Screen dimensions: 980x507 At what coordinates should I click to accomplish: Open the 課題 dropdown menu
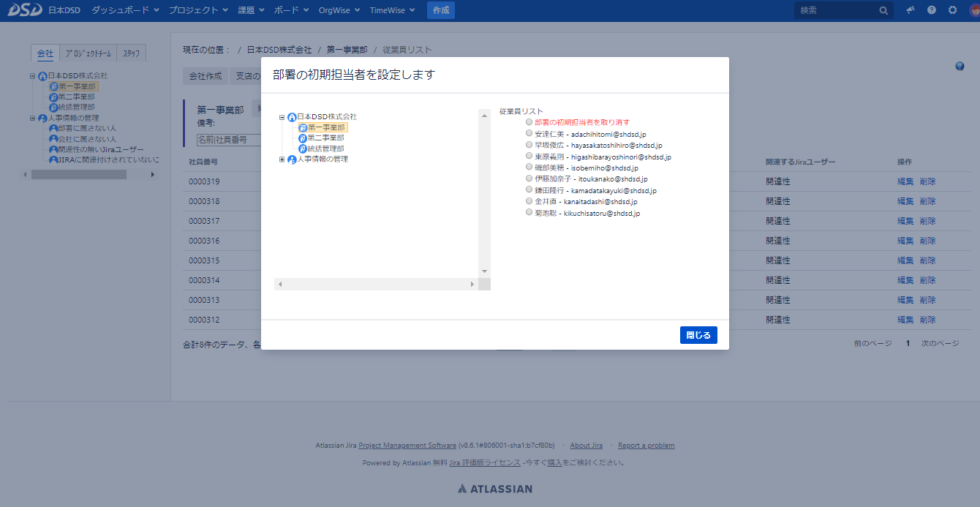pyautogui.click(x=250, y=10)
